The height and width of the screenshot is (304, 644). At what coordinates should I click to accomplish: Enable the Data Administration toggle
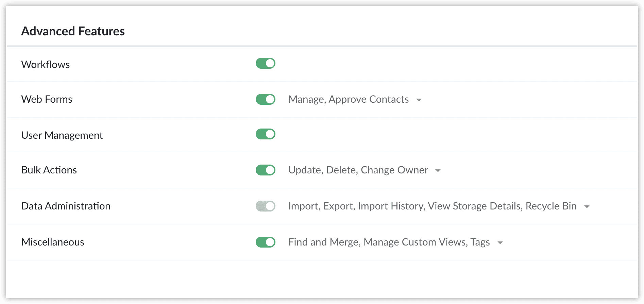[266, 206]
